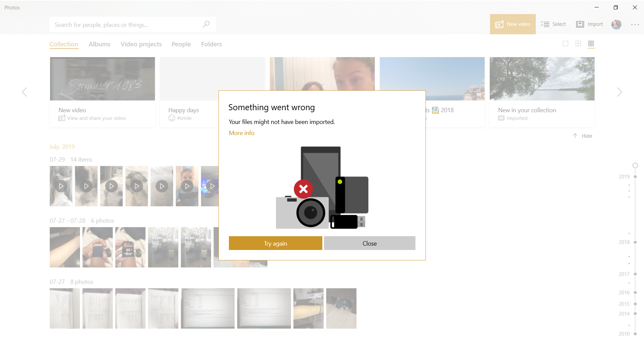Image resolution: width=644 pixels, height=338 pixels.
Task: Switch to large thumbnail view
Action: (x=566, y=44)
